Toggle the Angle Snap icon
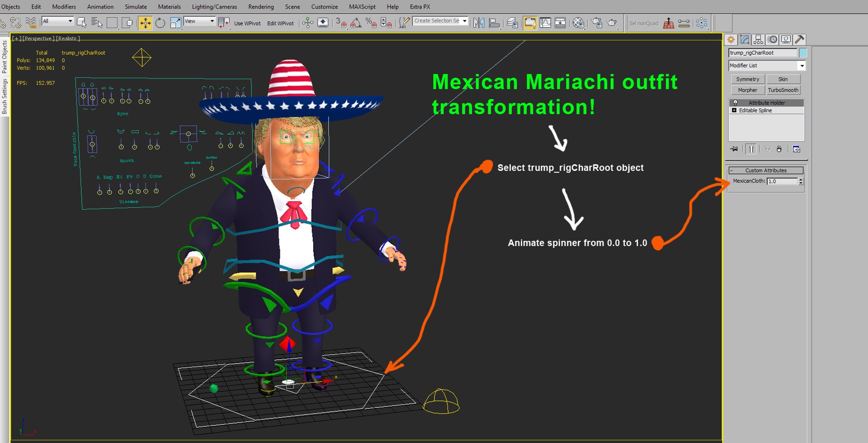The image size is (868, 443). pos(356,23)
